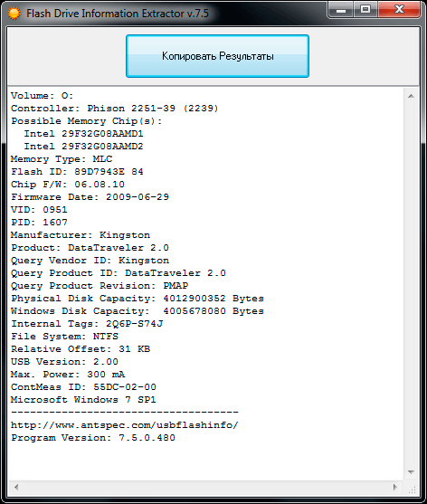Place cursor in the Controller Phison line
This screenshot has height=504, width=427.
[114, 109]
